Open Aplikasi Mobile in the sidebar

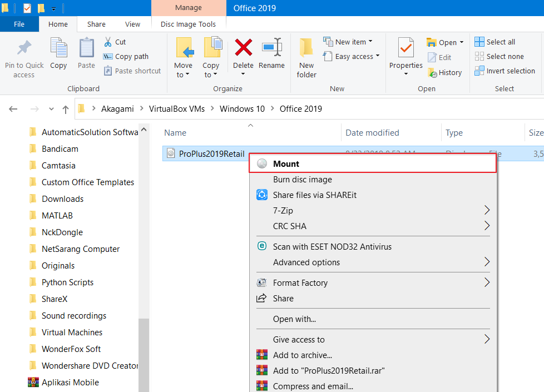coord(70,383)
